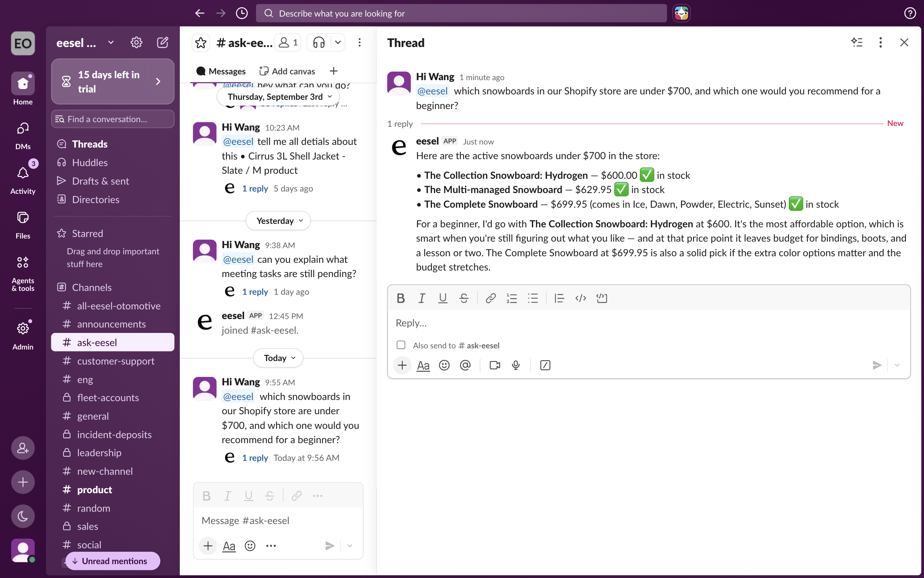Open Add canvas tab

point(287,71)
